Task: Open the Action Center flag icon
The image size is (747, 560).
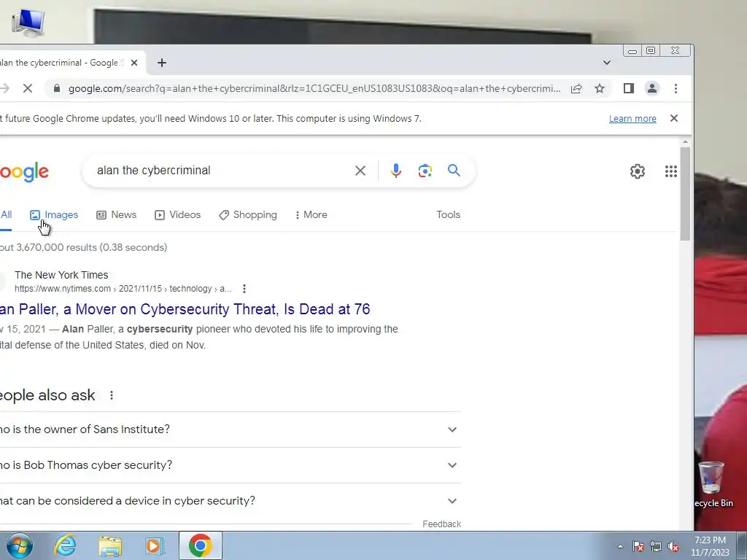Action: click(638, 546)
